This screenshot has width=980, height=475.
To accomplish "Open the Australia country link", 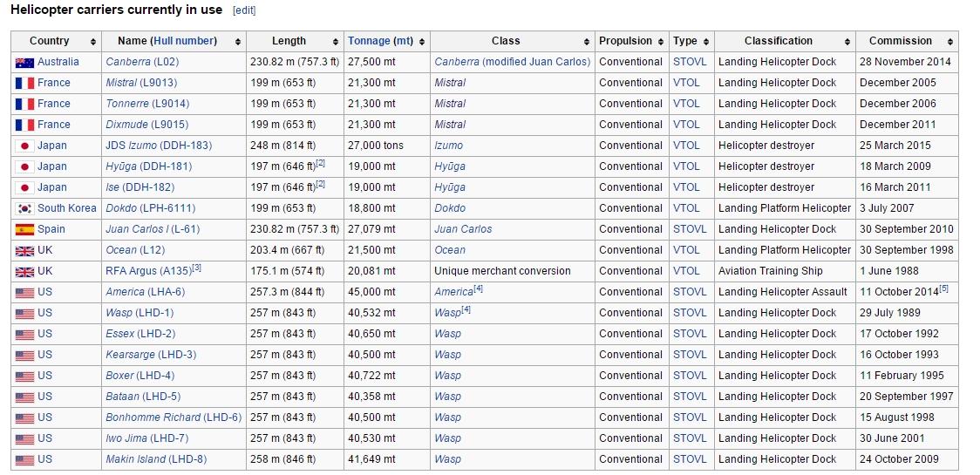I will [x=58, y=62].
